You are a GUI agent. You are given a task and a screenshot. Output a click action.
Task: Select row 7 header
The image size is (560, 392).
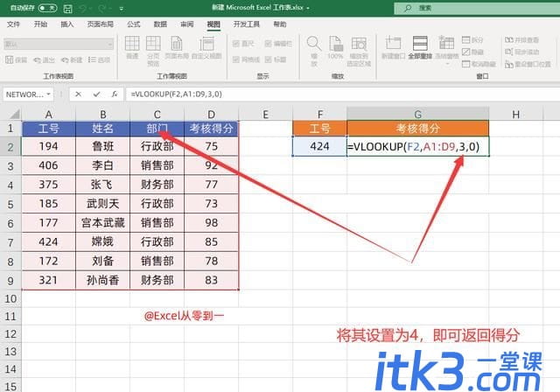click(x=10, y=242)
